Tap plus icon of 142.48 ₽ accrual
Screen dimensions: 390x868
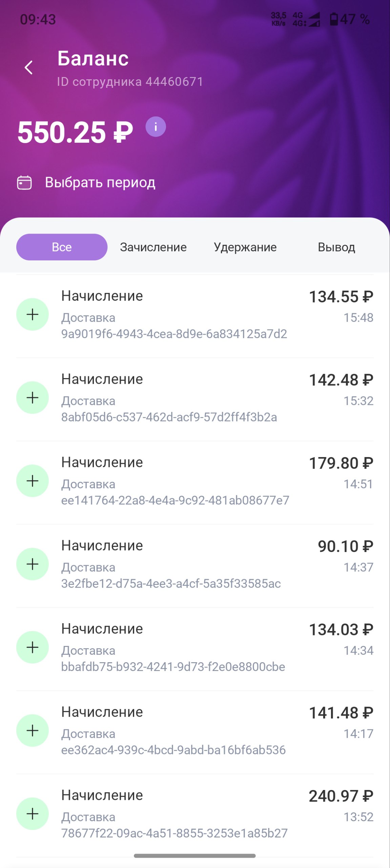[x=33, y=397]
